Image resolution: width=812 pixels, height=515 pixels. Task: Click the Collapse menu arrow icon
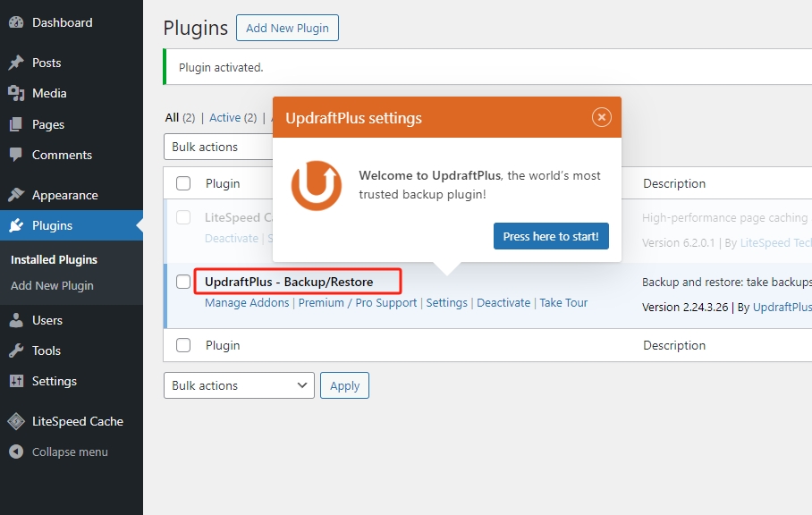16,452
